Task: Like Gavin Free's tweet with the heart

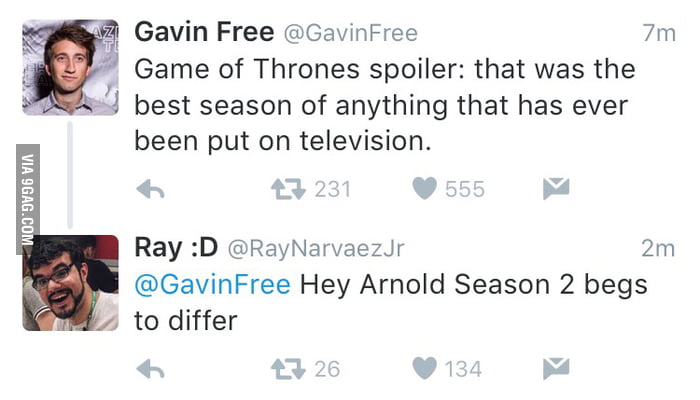Action: [x=425, y=188]
